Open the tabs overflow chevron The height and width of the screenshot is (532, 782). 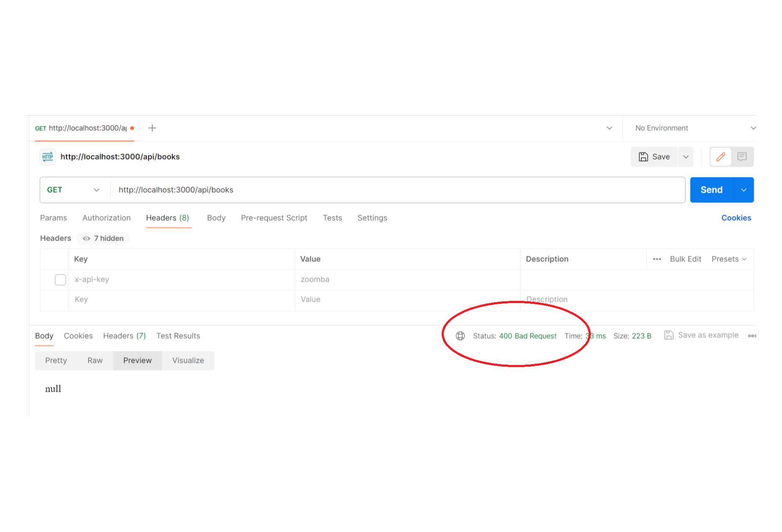pyautogui.click(x=609, y=128)
